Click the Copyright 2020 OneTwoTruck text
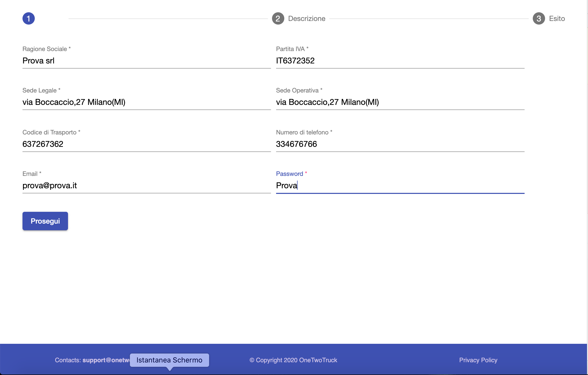The width and height of the screenshot is (588, 375). click(293, 360)
